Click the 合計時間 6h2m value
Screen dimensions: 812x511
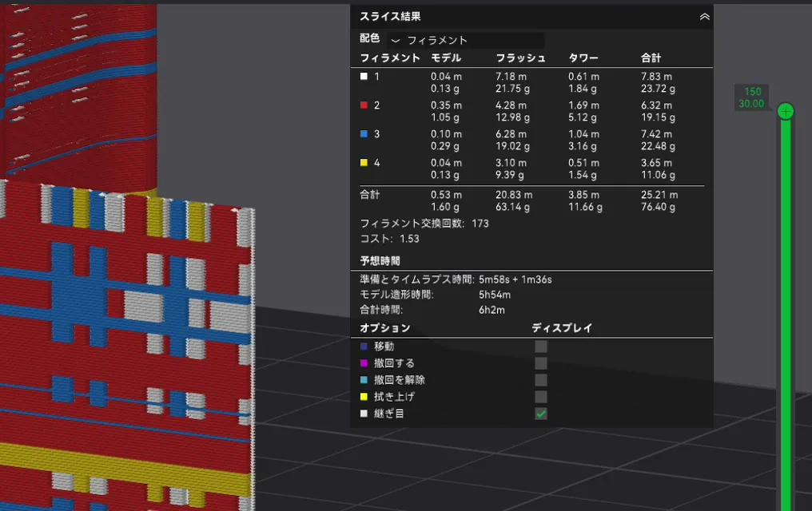click(x=492, y=311)
